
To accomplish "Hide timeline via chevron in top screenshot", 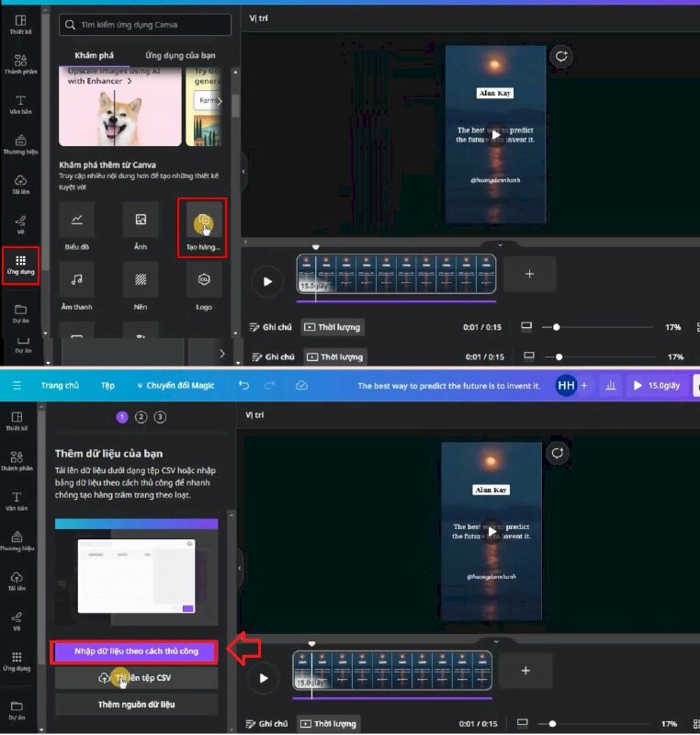I will pos(500,245).
